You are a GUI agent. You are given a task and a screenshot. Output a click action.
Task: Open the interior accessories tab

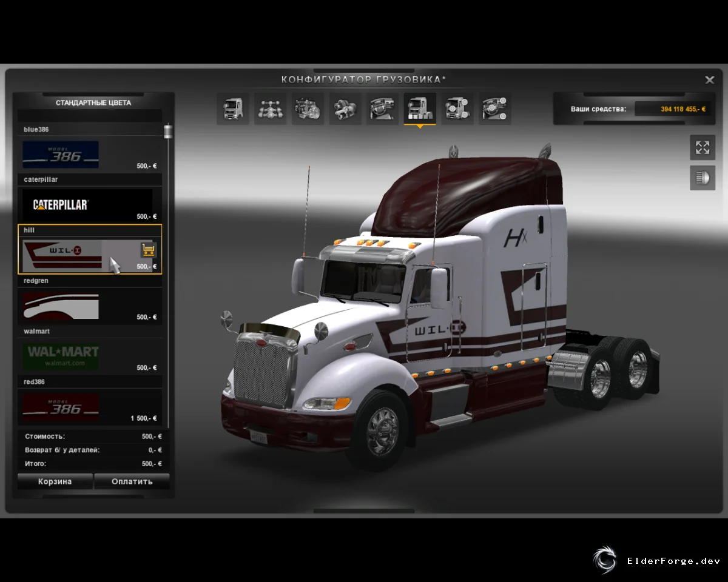[x=494, y=109]
